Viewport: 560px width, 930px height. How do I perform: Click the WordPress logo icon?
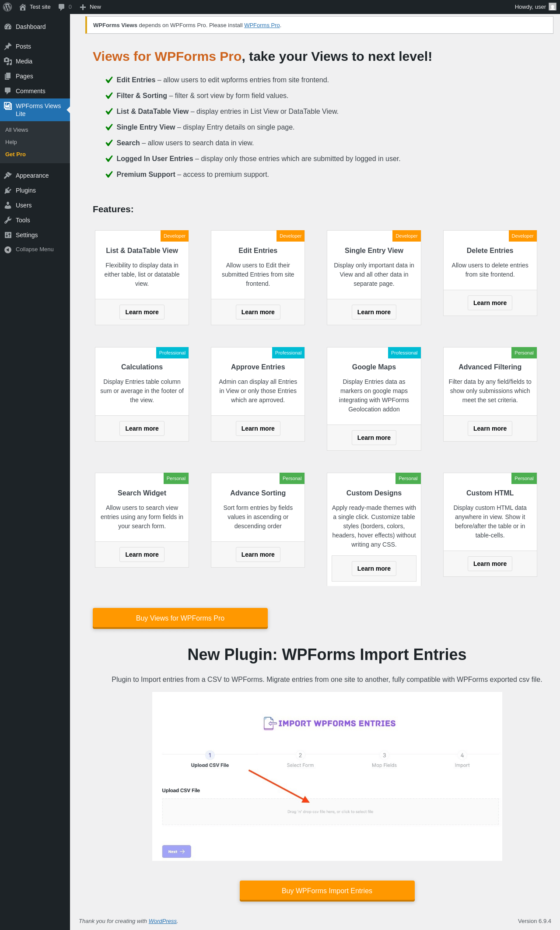click(x=7, y=7)
